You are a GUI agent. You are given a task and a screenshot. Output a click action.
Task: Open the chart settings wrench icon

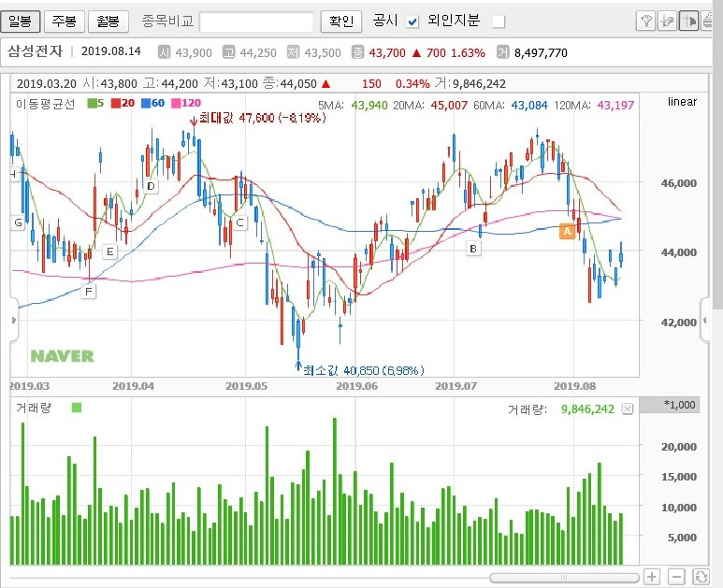coord(645,21)
